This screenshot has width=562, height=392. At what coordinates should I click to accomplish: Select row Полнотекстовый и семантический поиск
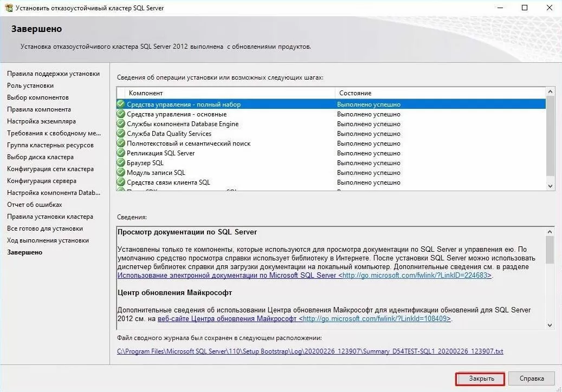pos(331,143)
